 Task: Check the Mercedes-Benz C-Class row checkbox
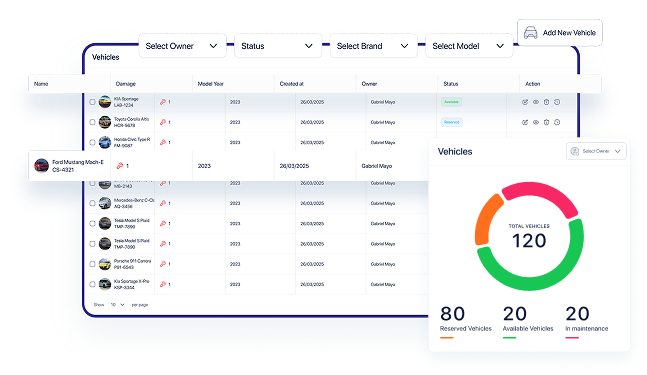coord(92,203)
